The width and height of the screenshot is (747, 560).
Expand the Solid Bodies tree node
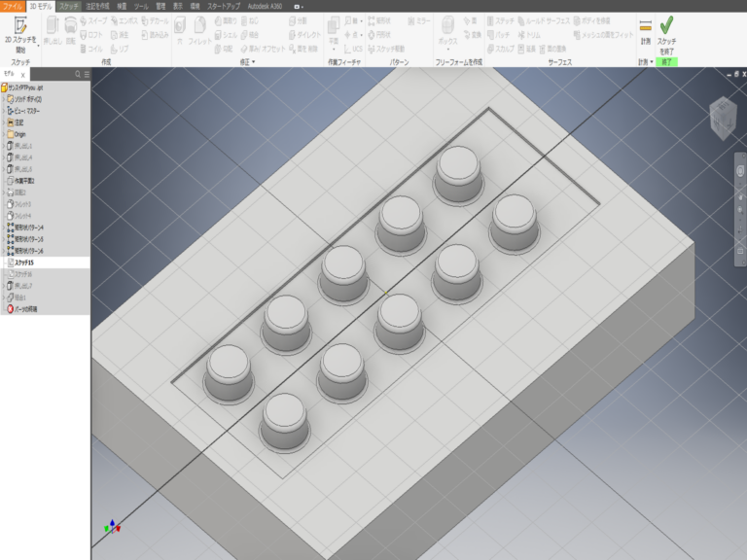pos(4,99)
